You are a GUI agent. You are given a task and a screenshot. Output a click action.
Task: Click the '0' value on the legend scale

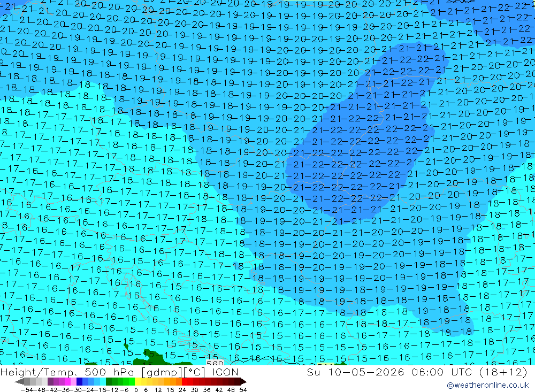coord(136,390)
